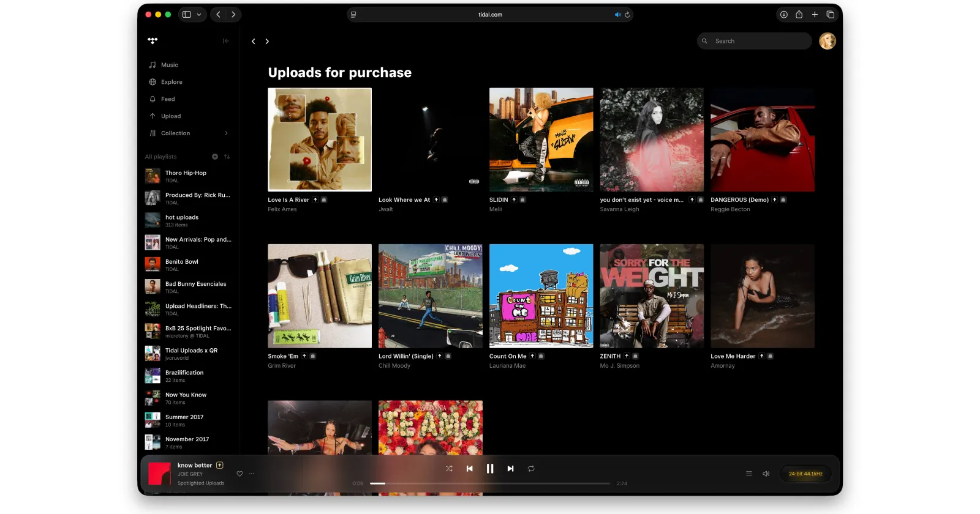The height and width of the screenshot is (514, 980).
Task: Toggle repeat mode
Action: 531,469
